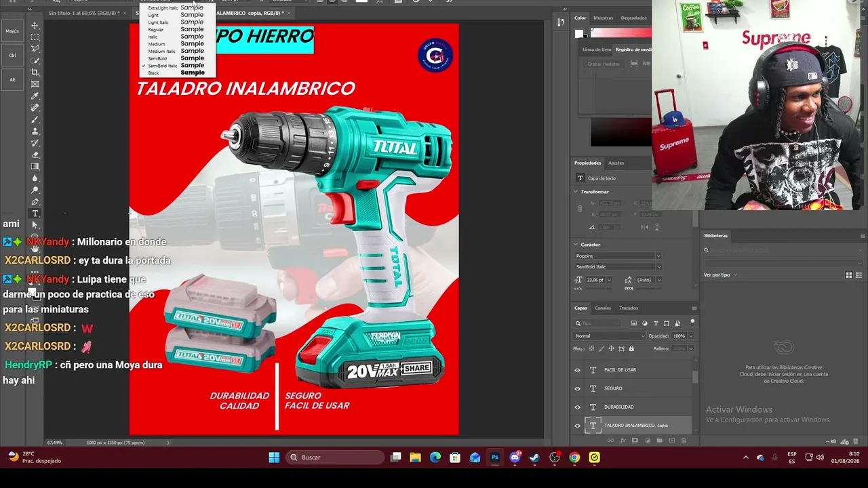Filter layers by type layers

click(656, 323)
